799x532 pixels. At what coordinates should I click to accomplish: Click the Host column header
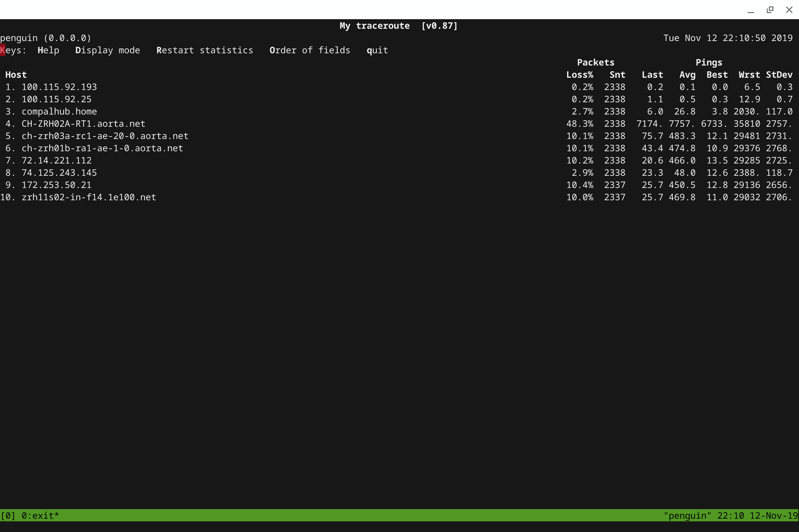click(x=16, y=75)
